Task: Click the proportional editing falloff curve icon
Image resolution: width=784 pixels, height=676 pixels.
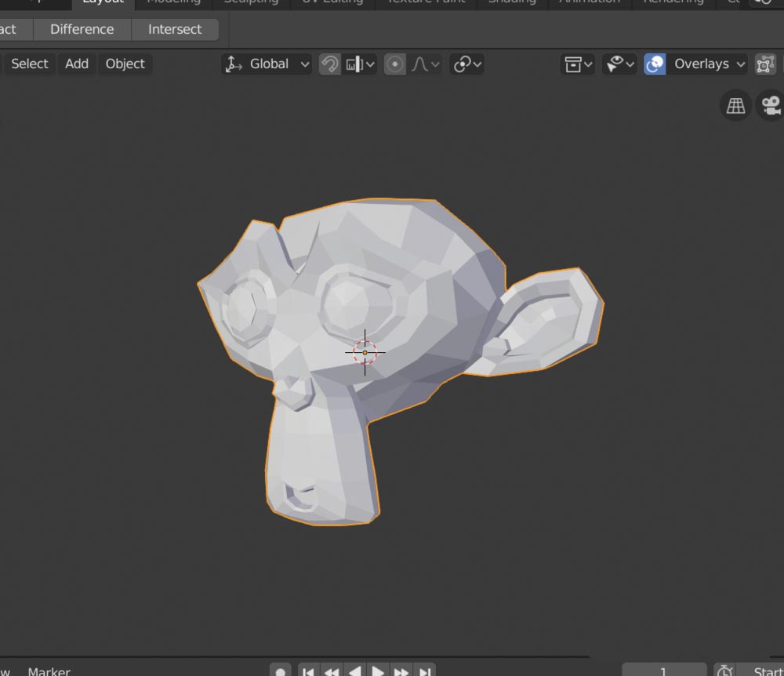Action: [420, 64]
